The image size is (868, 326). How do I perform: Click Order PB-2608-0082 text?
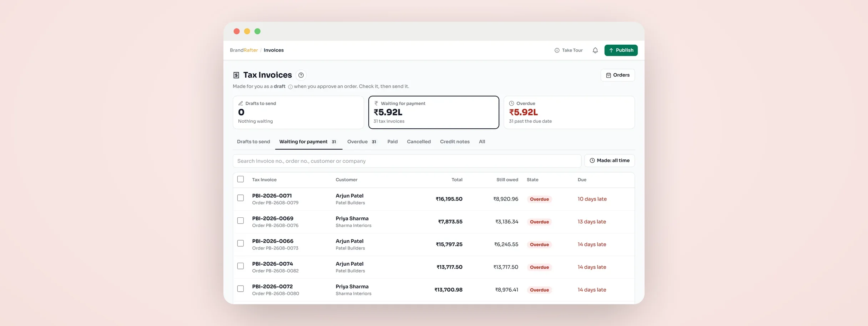coord(275,271)
